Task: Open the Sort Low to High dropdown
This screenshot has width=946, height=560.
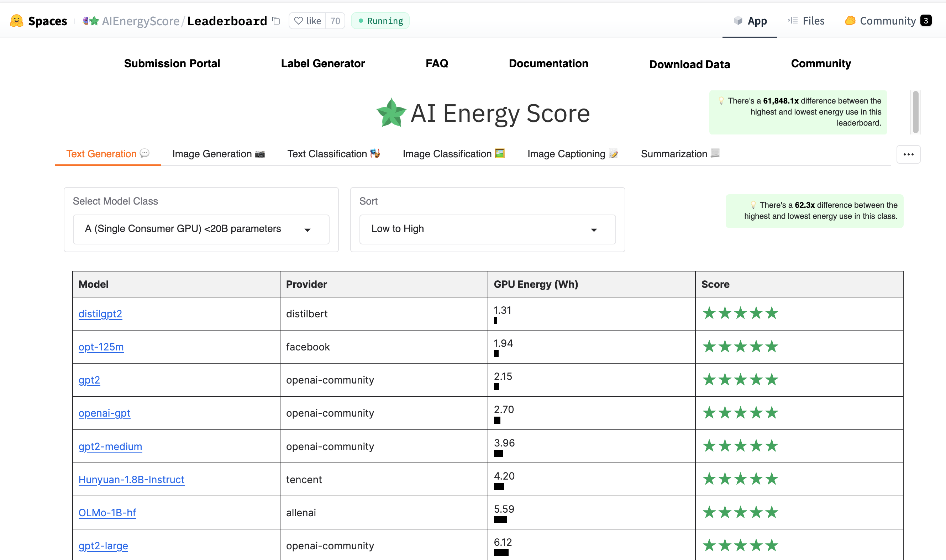Action: point(487,229)
